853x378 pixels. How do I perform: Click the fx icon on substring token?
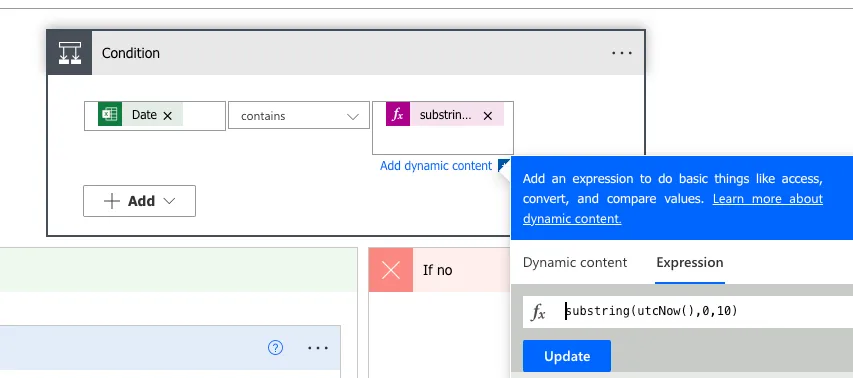(x=398, y=114)
